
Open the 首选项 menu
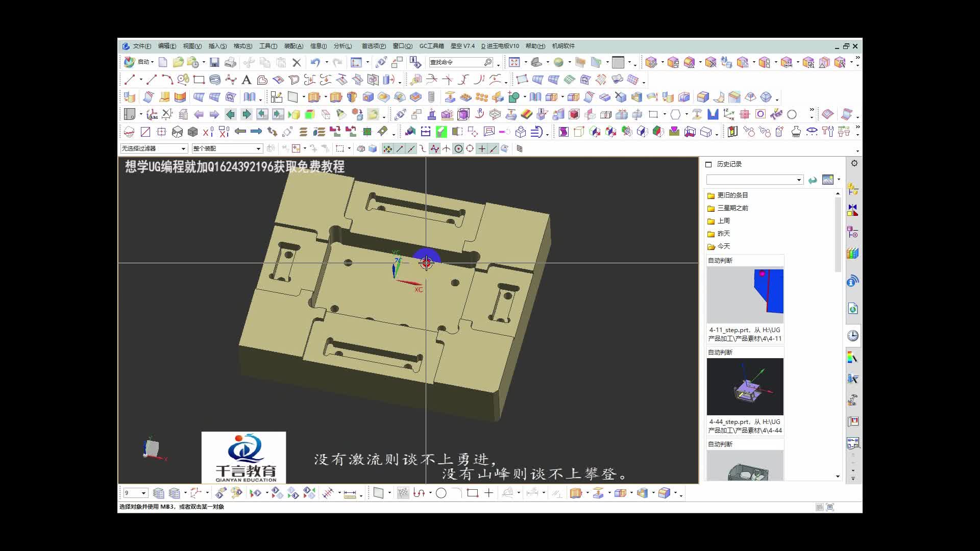373,46
